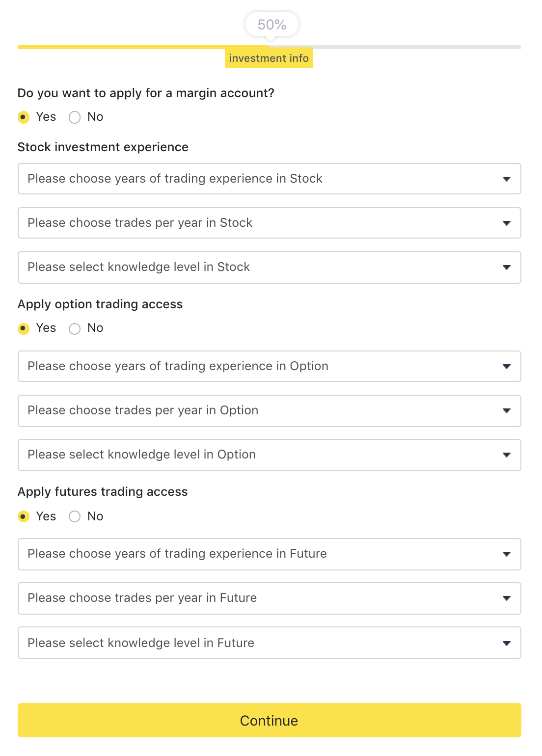The image size is (542, 756).
Task: Click the unfilled part of the progress bar
Action: (407, 47)
